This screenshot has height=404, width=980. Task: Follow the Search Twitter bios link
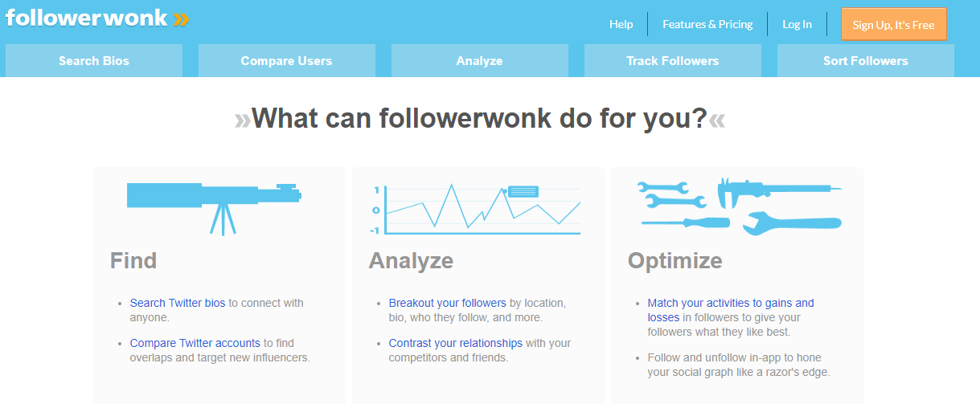(178, 303)
